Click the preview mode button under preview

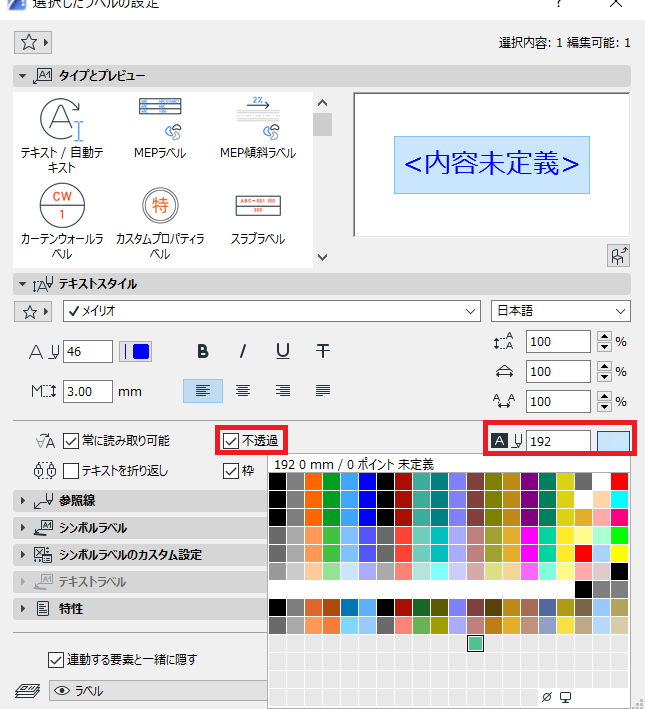618,256
